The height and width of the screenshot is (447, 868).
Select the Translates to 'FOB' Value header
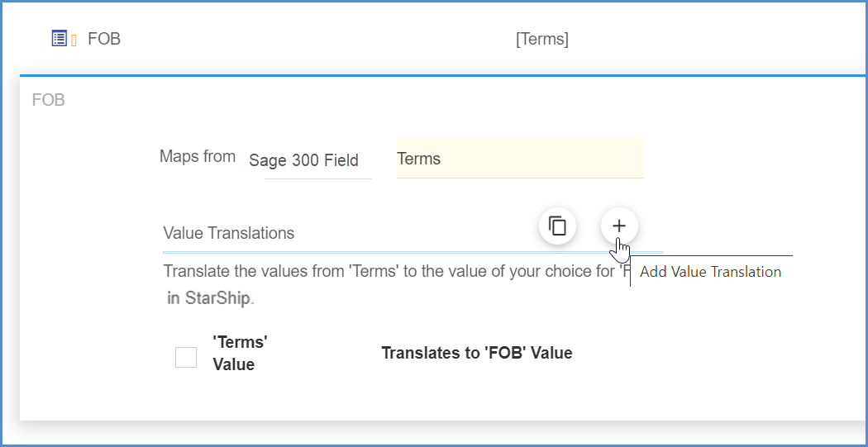pos(476,353)
